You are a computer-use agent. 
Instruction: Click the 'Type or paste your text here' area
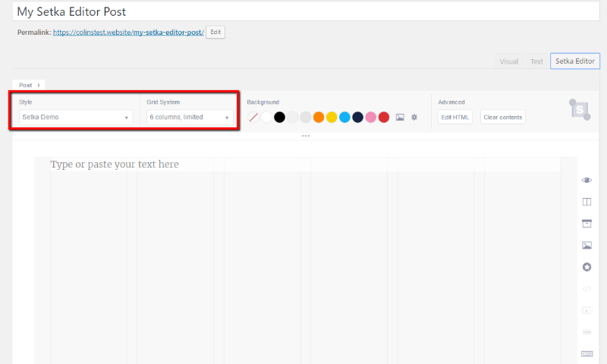coord(306,165)
